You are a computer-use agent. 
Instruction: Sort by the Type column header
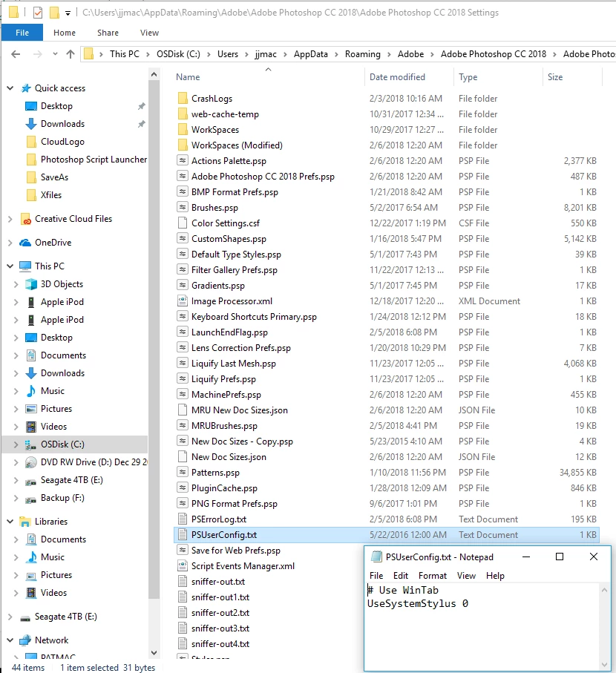(x=468, y=77)
